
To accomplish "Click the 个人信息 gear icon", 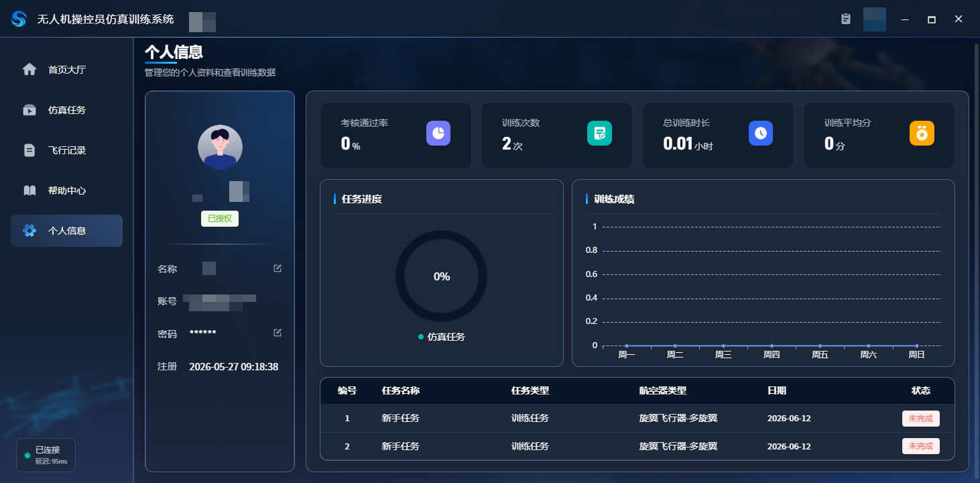I will tap(29, 231).
